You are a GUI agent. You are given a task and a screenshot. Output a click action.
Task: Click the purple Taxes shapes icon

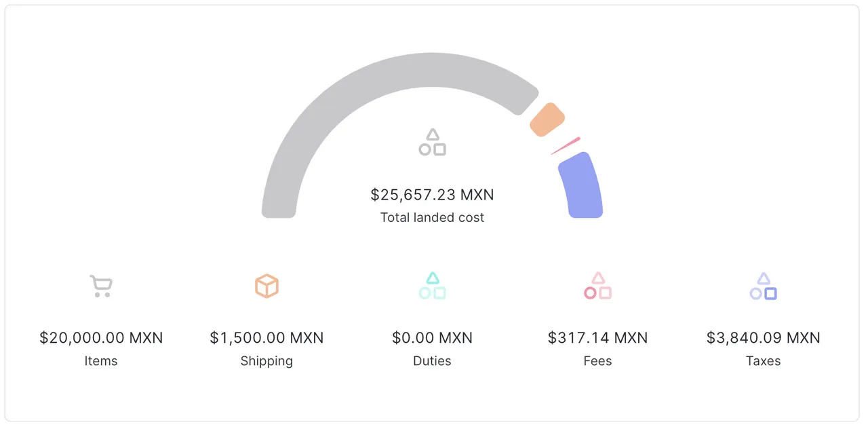click(x=763, y=286)
